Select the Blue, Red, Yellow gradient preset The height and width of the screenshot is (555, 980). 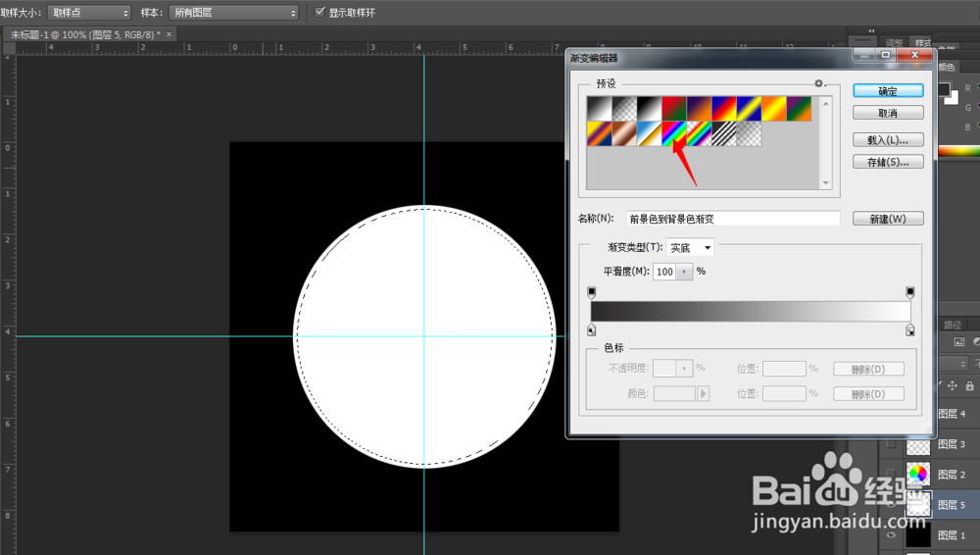click(x=724, y=109)
